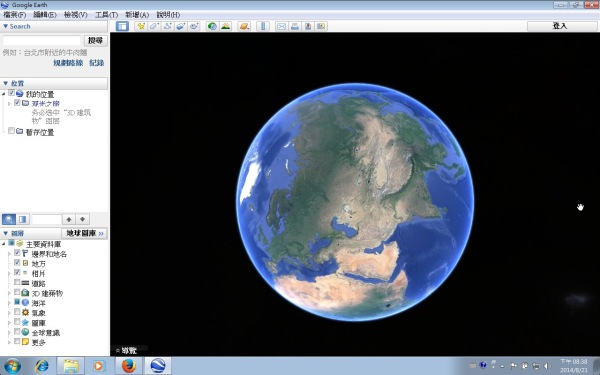This screenshot has height=375, width=600.
Task: Toggle the sidebar panel icon
Action: tap(122, 26)
